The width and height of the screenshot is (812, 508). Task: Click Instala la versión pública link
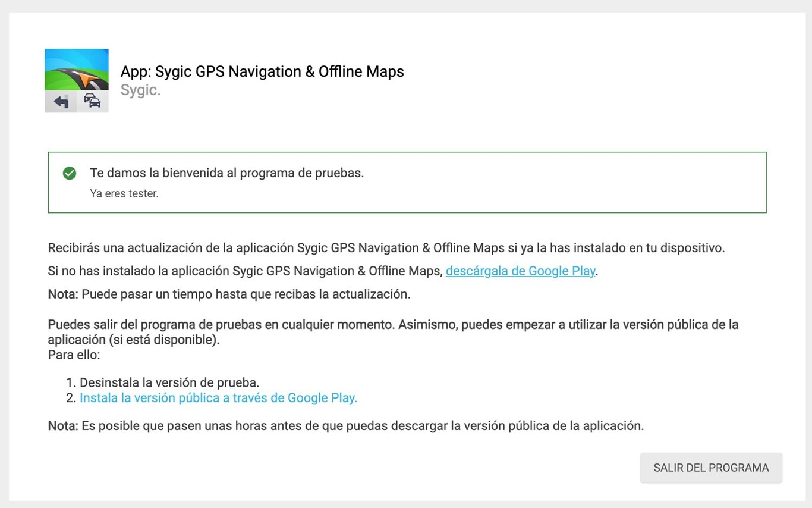pos(218,397)
